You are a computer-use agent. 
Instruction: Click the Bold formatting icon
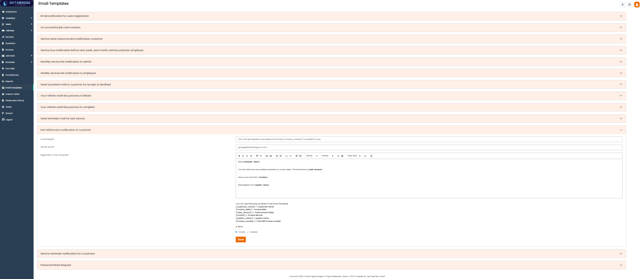[239, 156]
